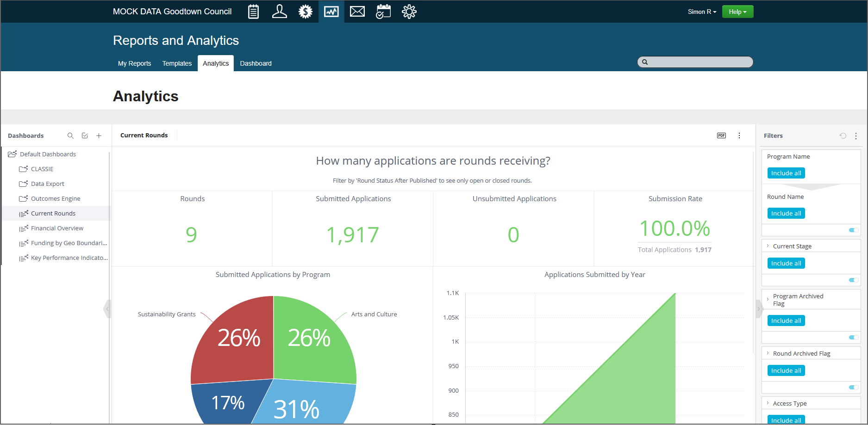The width and height of the screenshot is (868, 425).
Task: Open the settings gear icon in top bar
Action: click(x=409, y=12)
